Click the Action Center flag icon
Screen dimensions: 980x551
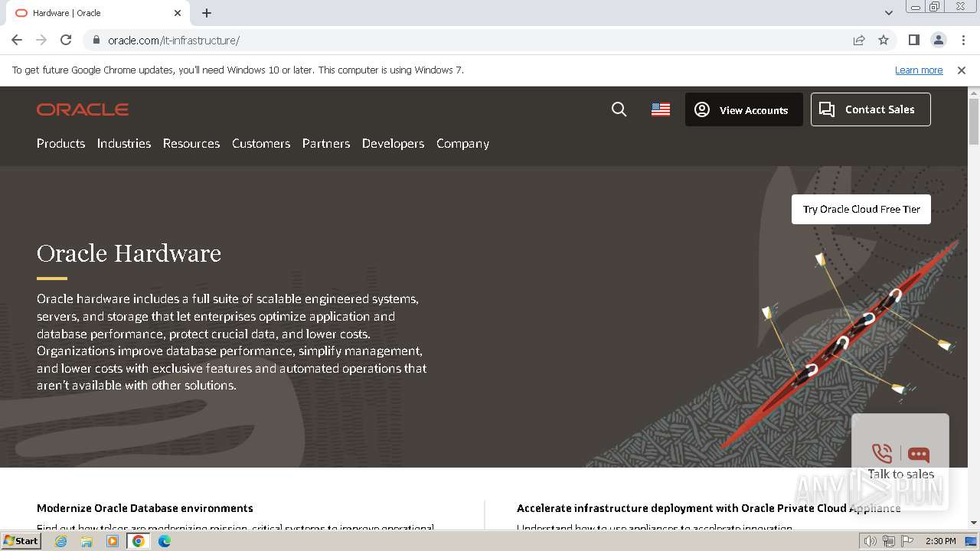pyautogui.click(x=907, y=541)
